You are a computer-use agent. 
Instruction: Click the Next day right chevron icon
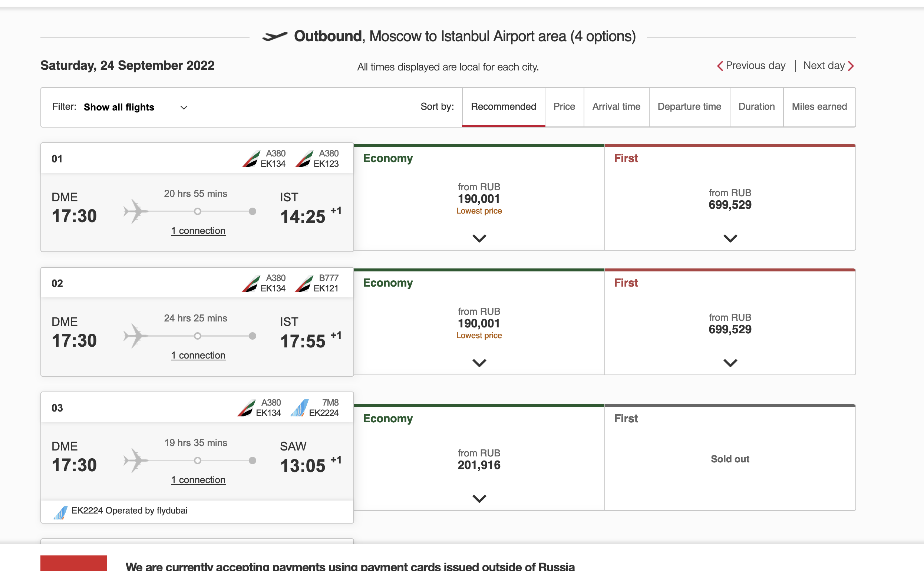(x=851, y=66)
